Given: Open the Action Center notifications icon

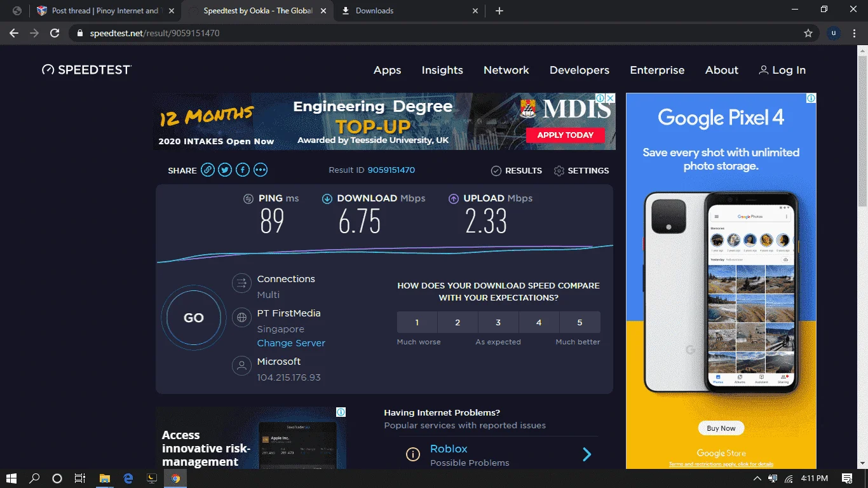Looking at the screenshot, I should click(x=847, y=478).
